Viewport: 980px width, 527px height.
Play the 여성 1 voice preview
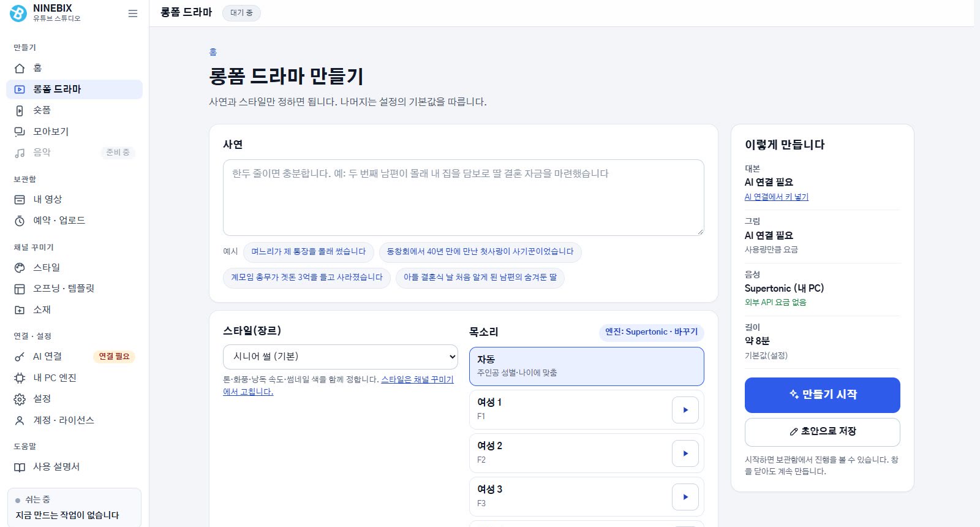pyautogui.click(x=685, y=410)
